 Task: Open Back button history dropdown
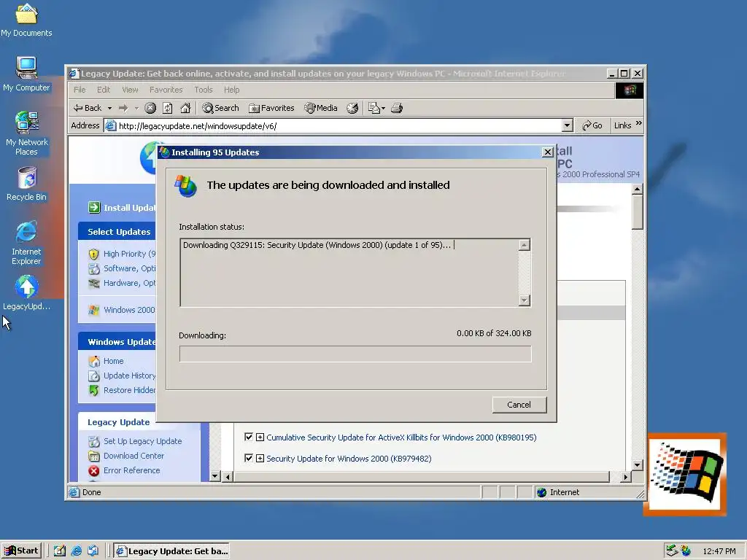coord(109,109)
